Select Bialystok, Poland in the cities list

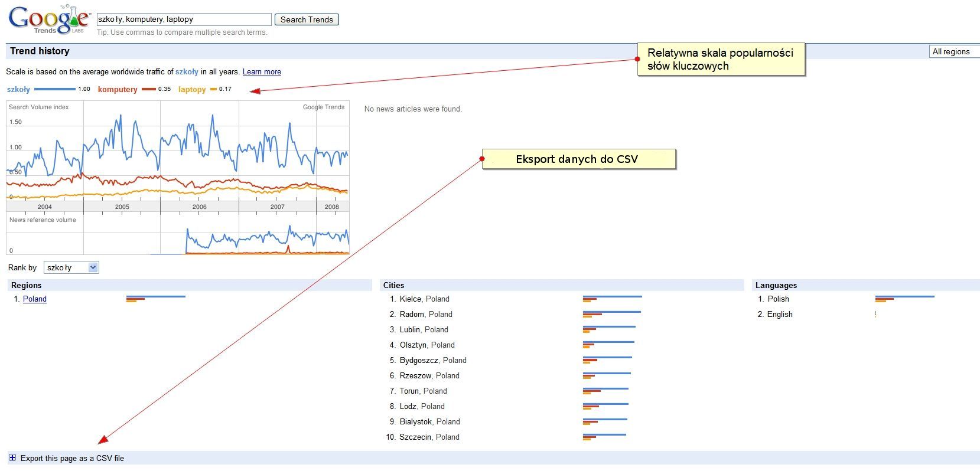(429, 422)
